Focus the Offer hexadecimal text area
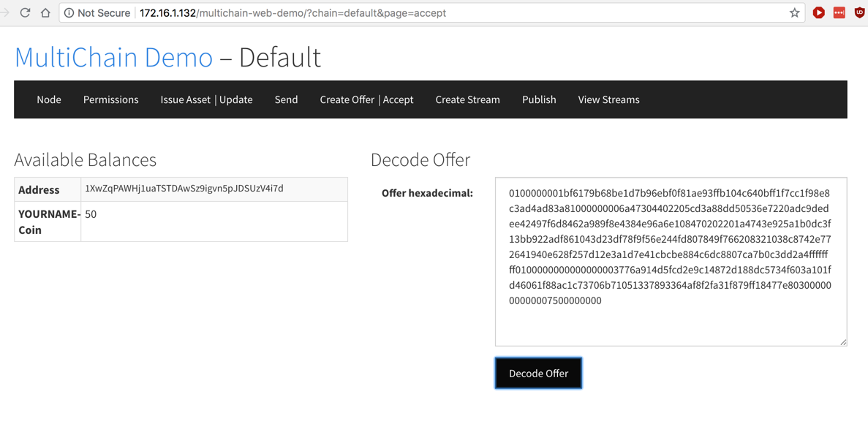 [671, 262]
